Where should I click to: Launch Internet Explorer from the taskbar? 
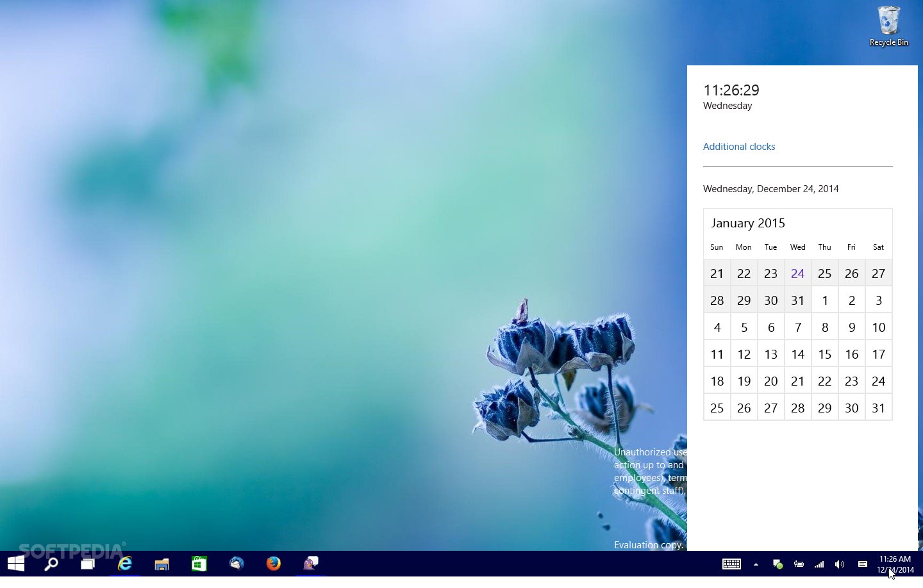pos(125,564)
